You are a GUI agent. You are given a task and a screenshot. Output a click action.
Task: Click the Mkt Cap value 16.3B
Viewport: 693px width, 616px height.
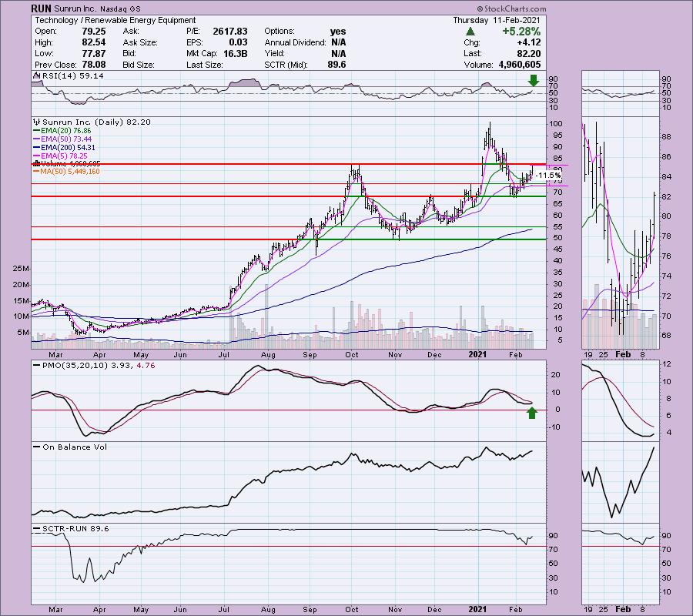(x=235, y=53)
